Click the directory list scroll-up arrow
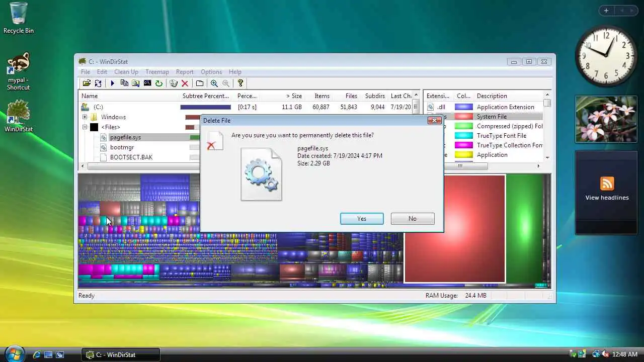The width and height of the screenshot is (644, 362). 416,96
